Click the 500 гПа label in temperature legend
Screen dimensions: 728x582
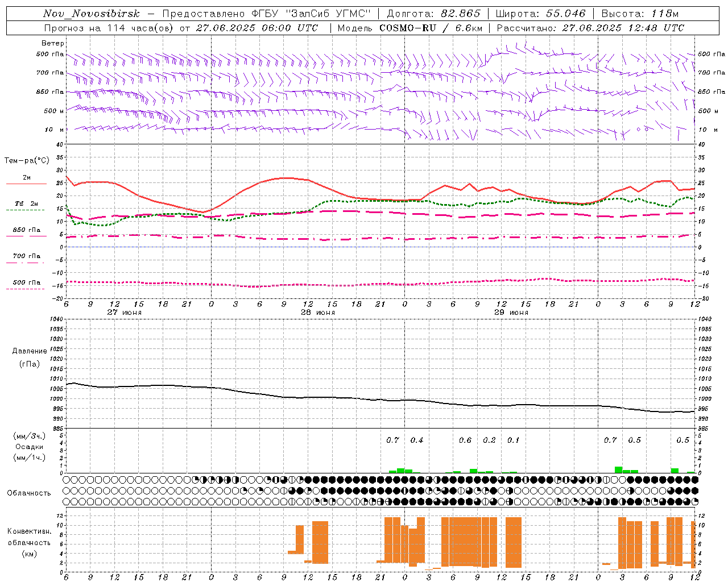click(26, 282)
